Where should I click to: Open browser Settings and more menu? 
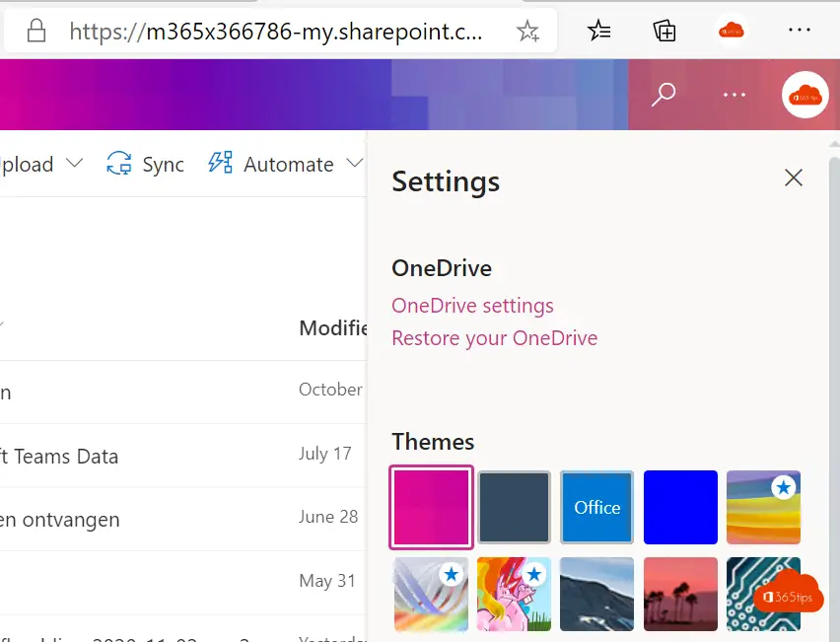[x=800, y=30]
